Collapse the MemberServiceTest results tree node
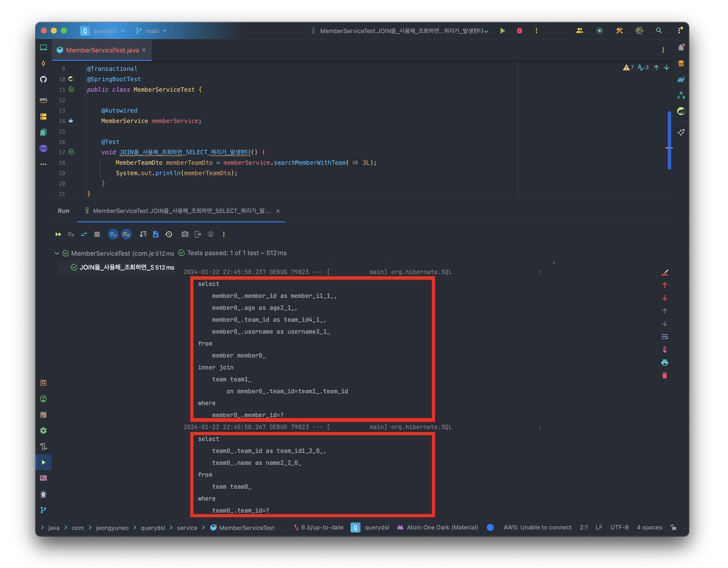Screen dimensions: 728x568 [57, 253]
